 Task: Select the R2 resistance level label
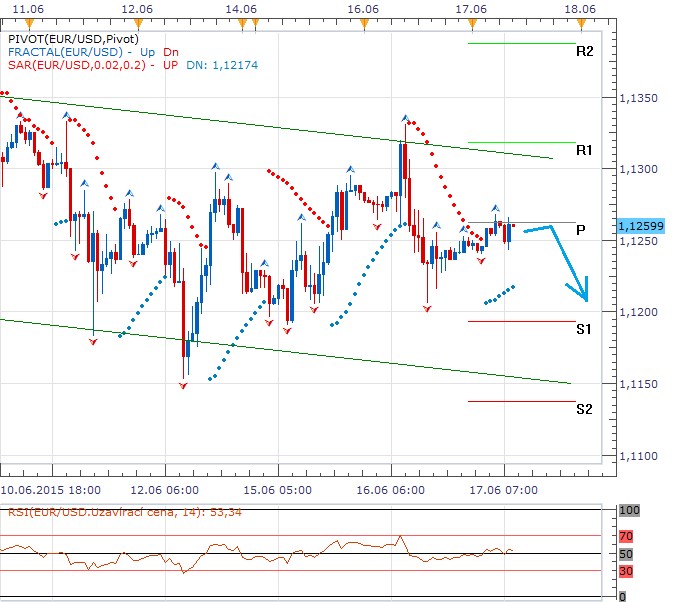[x=585, y=50]
